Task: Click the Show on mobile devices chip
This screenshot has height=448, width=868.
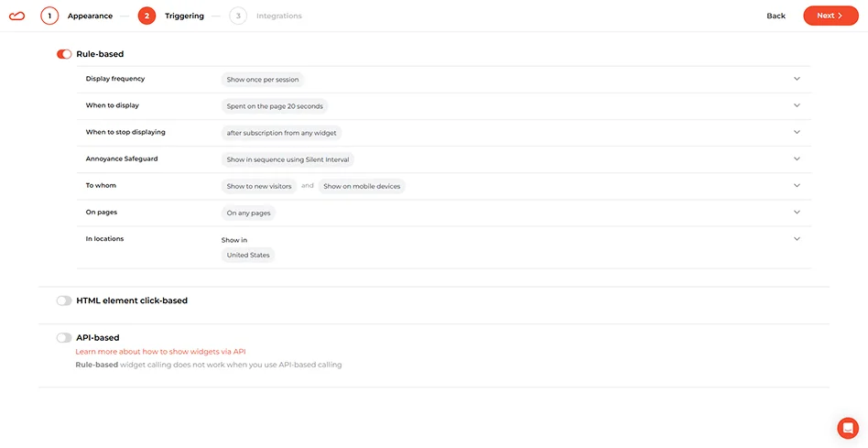Action: [x=362, y=186]
